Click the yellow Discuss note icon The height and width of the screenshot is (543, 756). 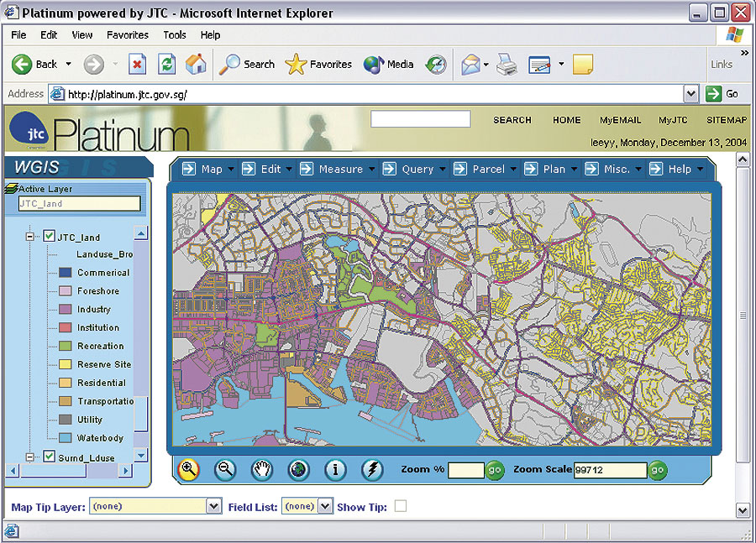coord(582,65)
